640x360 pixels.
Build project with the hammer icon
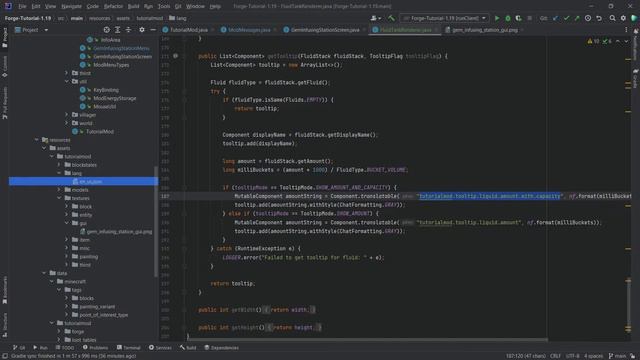pyautogui.click(x=391, y=18)
